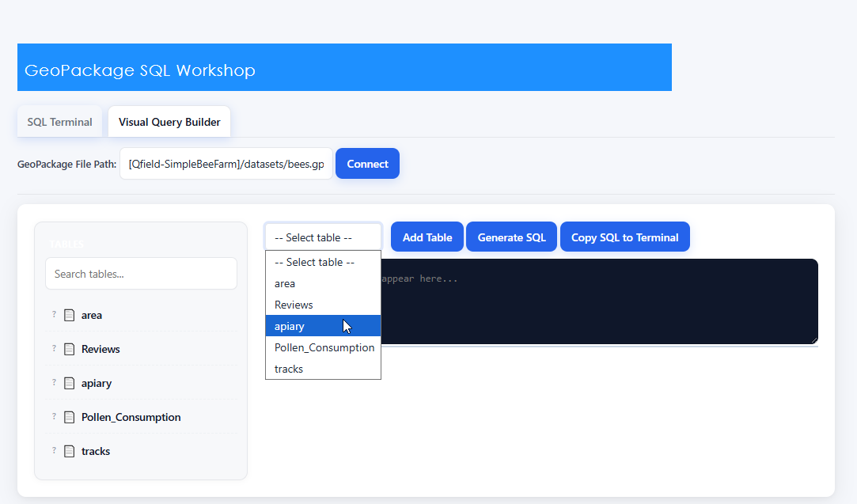Click Copy SQL to Terminal button
The width and height of the screenshot is (857, 504).
point(624,237)
